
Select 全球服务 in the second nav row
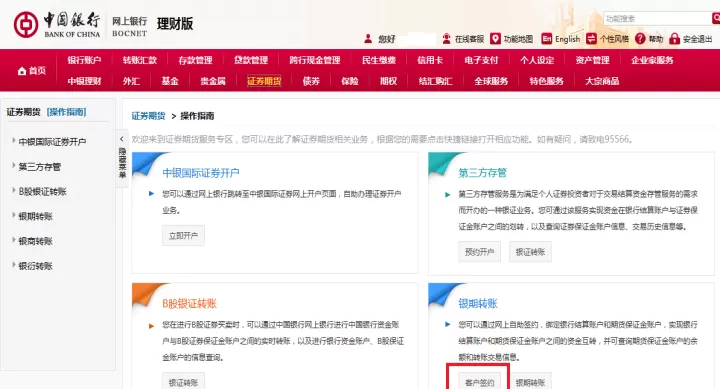point(491,81)
